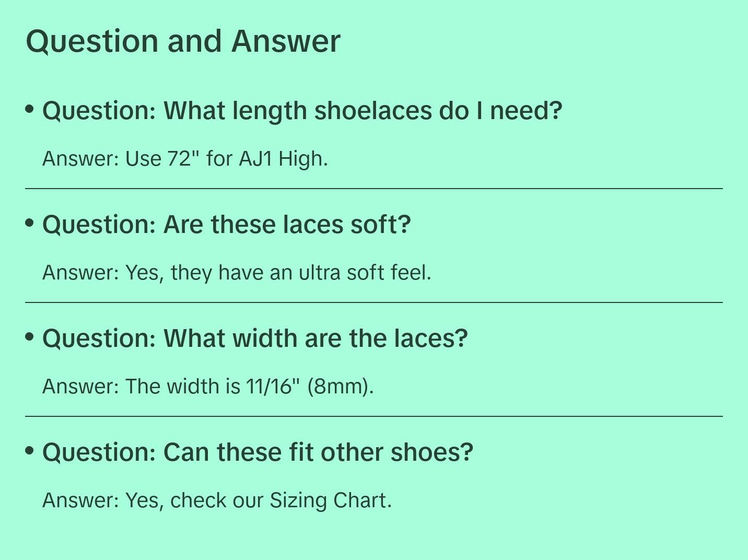Click the "AJ1 High" text
Image resolution: width=748 pixels, height=560 pixels.
pyautogui.click(x=282, y=159)
